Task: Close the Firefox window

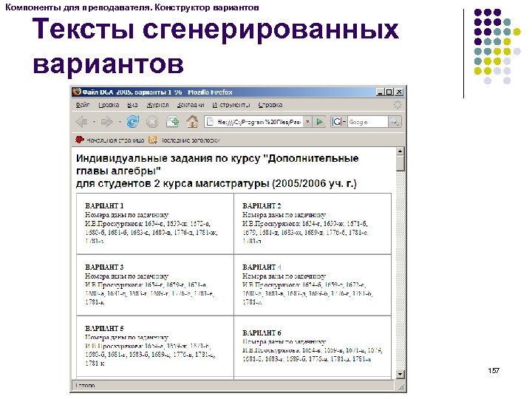Action: coord(399,92)
